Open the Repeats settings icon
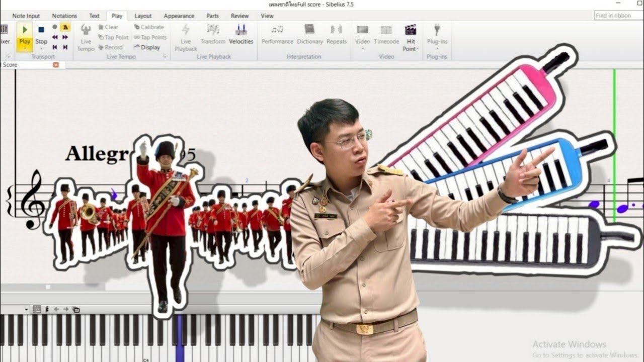The height and width of the screenshot is (362, 644). pyautogui.click(x=337, y=34)
